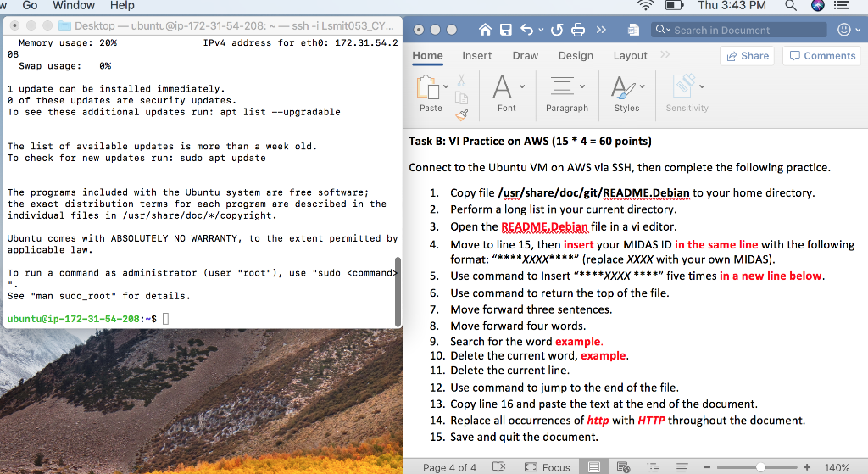This screenshot has width=868, height=474.
Task: Click the Sensitivity label icon
Action: pos(684,86)
